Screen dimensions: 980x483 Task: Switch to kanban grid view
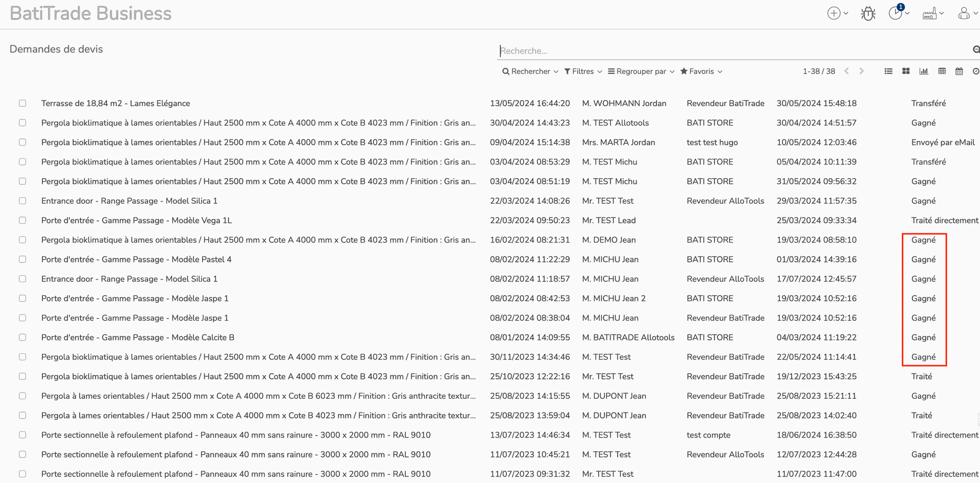click(906, 71)
